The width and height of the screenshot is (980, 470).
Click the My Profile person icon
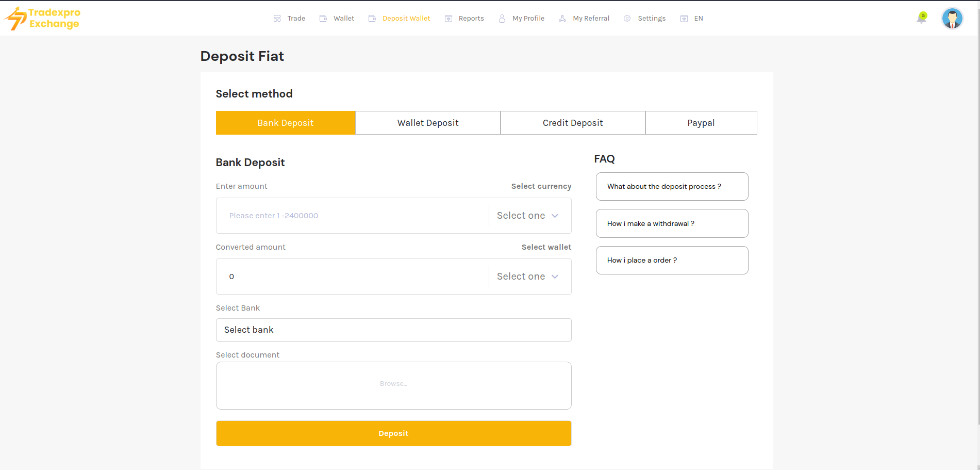click(502, 19)
